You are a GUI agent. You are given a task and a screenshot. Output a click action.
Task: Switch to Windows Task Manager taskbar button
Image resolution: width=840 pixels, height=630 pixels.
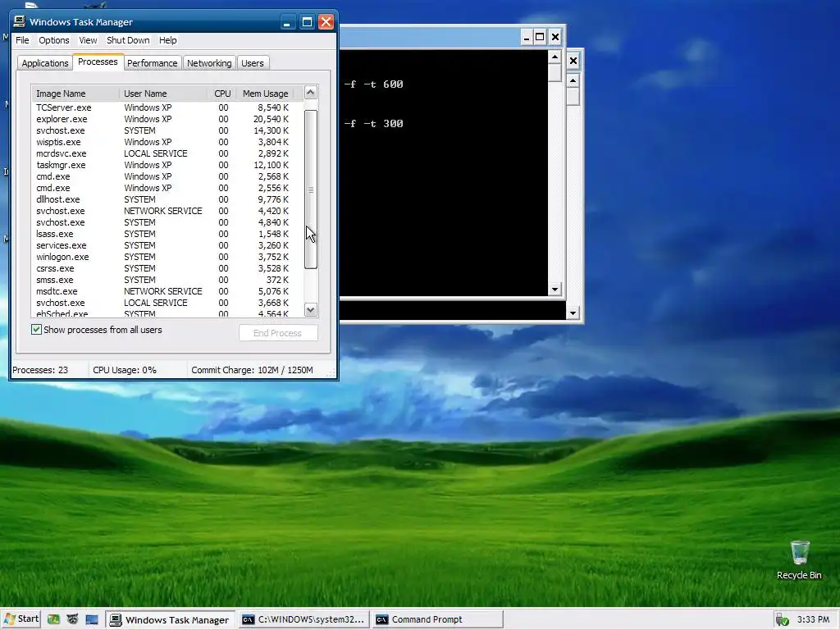pyautogui.click(x=171, y=620)
